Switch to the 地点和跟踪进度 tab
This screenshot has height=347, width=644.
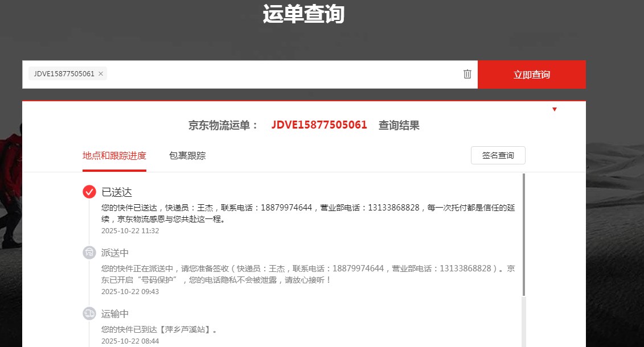point(114,156)
